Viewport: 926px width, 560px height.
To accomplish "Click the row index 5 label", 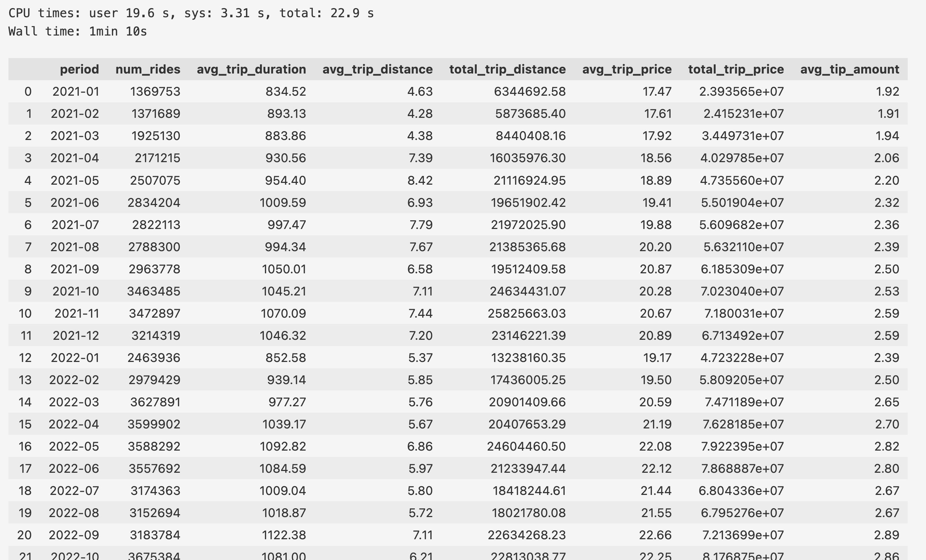I will [x=28, y=203].
